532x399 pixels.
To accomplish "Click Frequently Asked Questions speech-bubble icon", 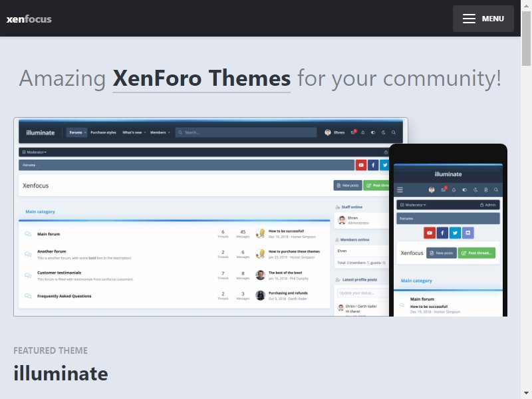I will tap(28, 296).
